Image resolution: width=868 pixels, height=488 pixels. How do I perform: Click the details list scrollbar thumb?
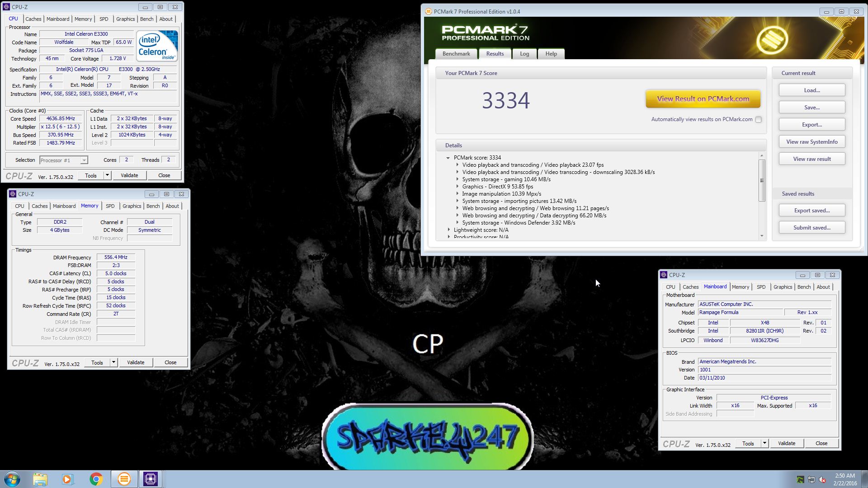pos(762,180)
